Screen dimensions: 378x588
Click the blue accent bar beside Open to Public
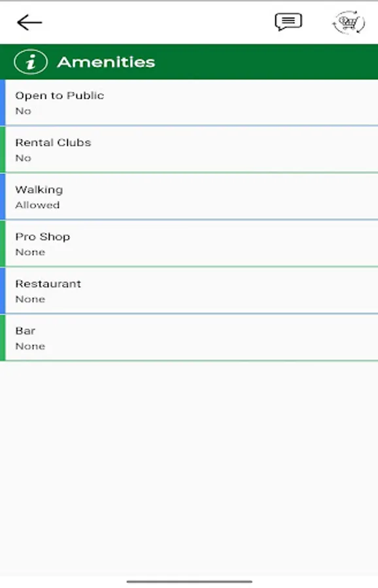[3, 102]
